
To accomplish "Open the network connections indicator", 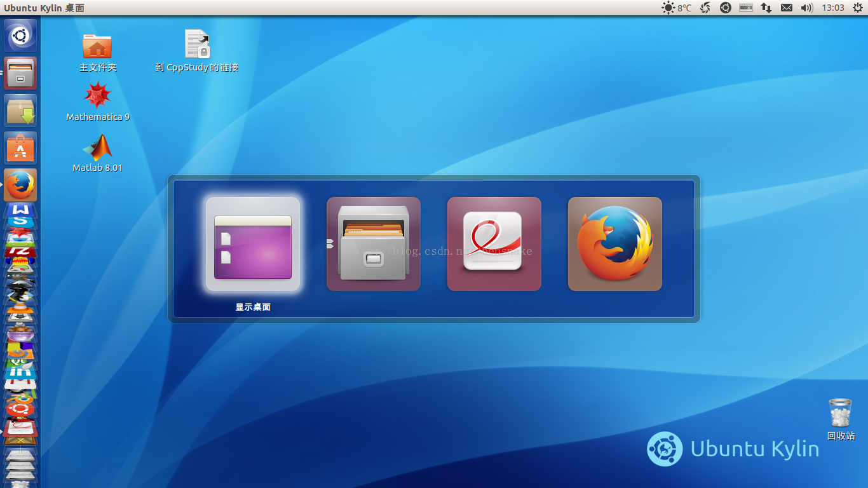I will [766, 8].
